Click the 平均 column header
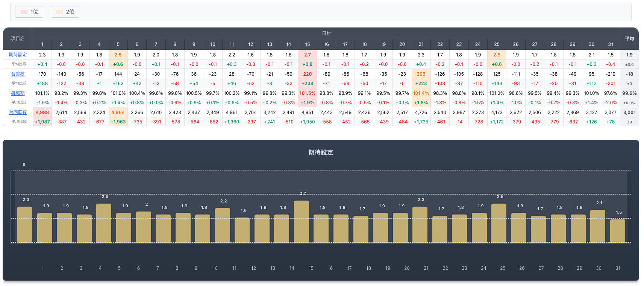 629,38
